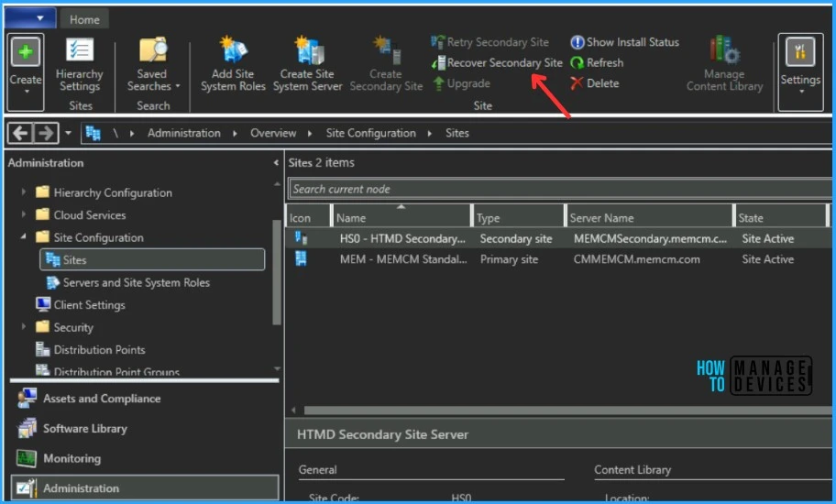The height and width of the screenshot is (504, 836).
Task: Sort by the State column header
Action: [x=781, y=218]
